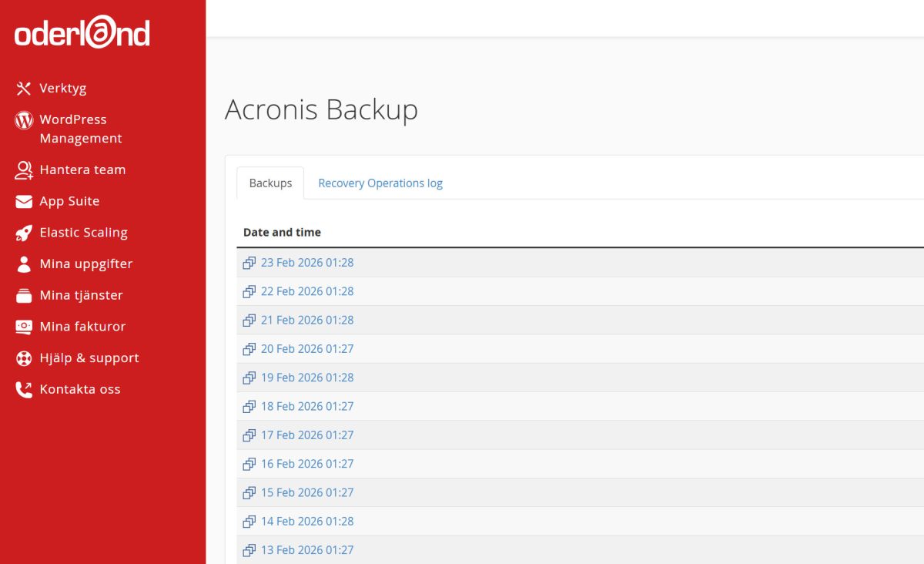924x564 pixels.
Task: Open backup from 20 Feb 2026 01:27
Action: tap(307, 349)
